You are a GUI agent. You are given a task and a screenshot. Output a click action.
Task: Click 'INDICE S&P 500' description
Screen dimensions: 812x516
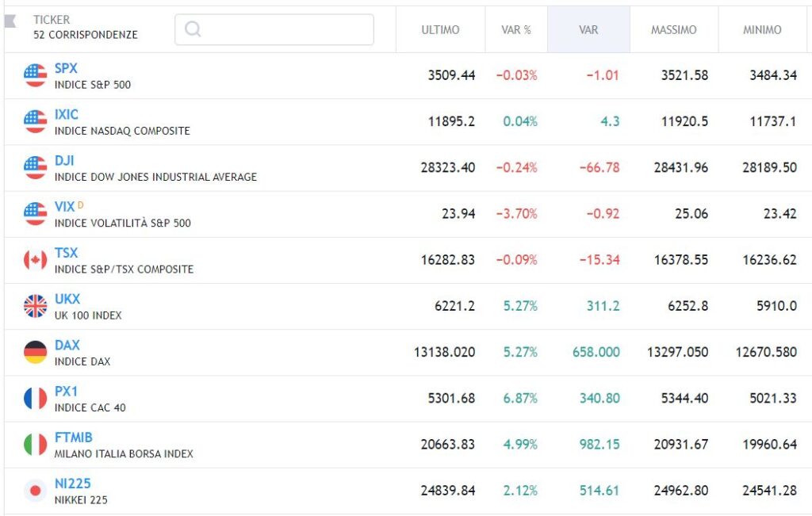(93, 85)
